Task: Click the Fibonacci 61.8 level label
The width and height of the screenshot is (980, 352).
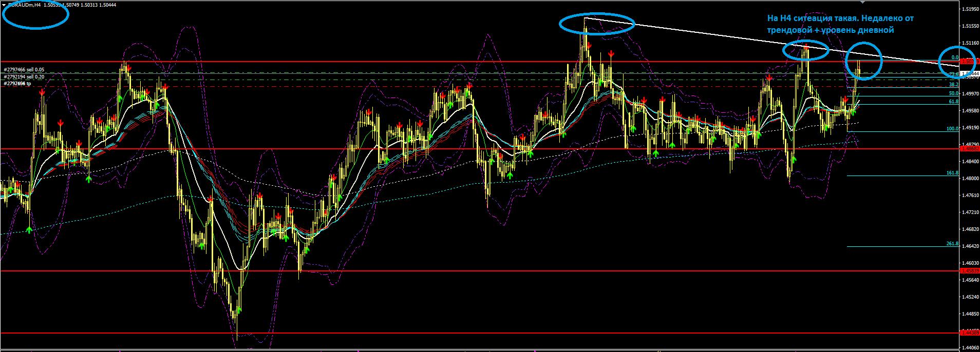Action: (x=954, y=101)
